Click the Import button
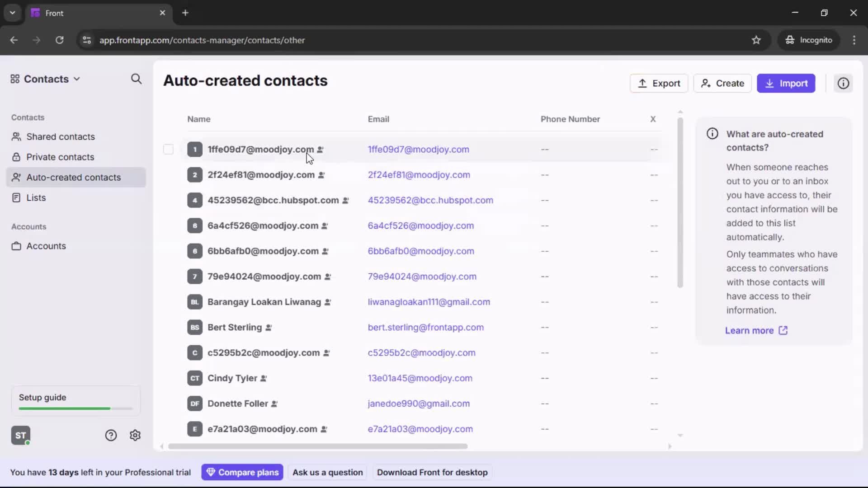This screenshot has height=488, width=868. 786,83
